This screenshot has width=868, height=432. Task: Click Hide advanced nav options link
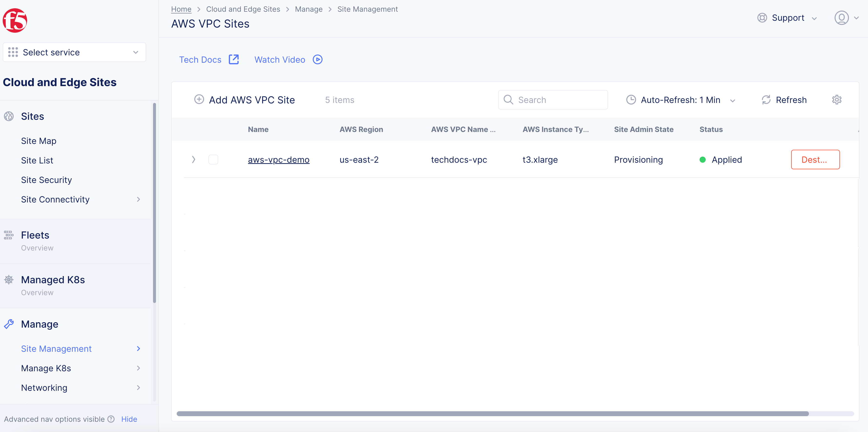click(x=129, y=419)
